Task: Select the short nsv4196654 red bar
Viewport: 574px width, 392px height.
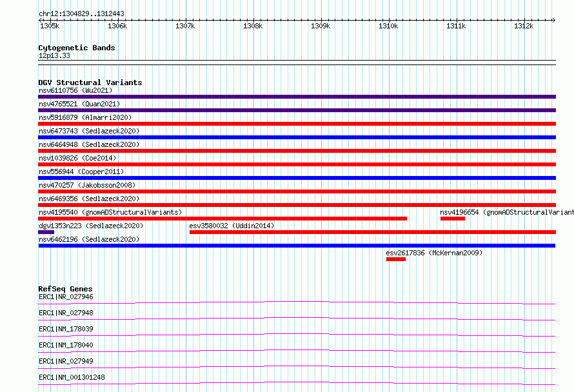Action: (453, 219)
